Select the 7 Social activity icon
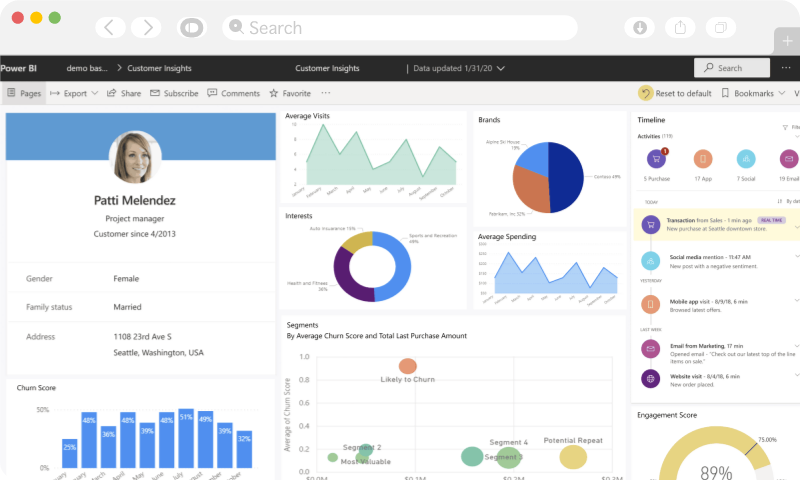 (746, 159)
